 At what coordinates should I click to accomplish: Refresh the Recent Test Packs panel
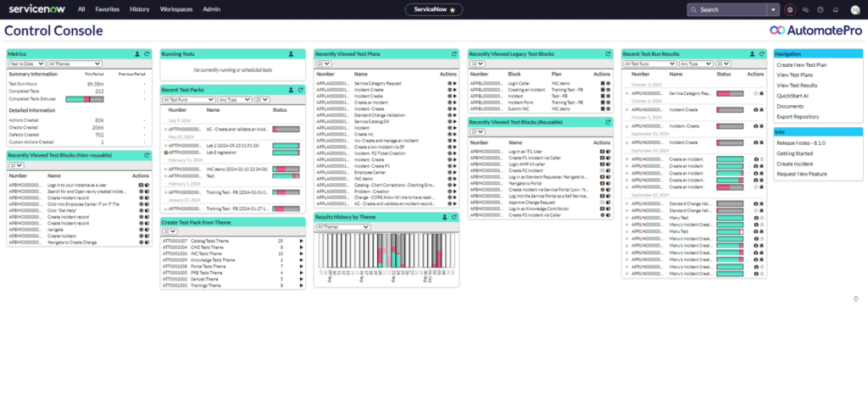[301, 90]
